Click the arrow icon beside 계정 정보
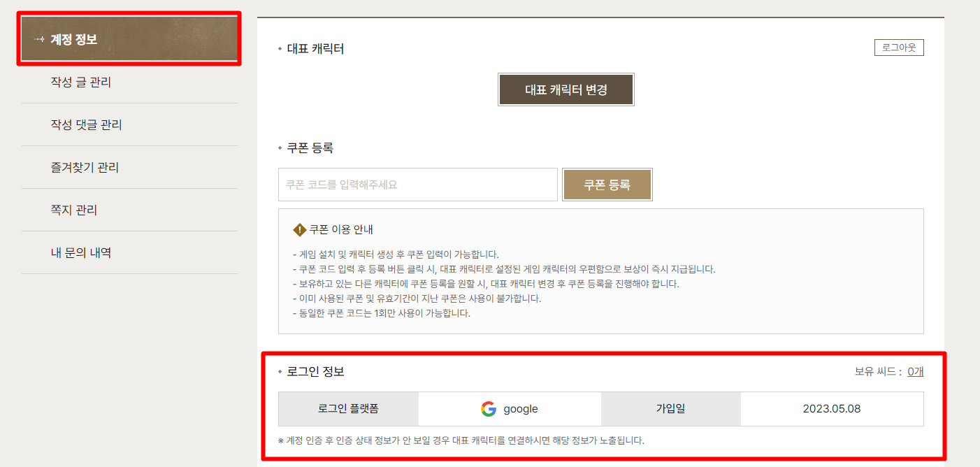The image size is (980, 467). pos(39,39)
